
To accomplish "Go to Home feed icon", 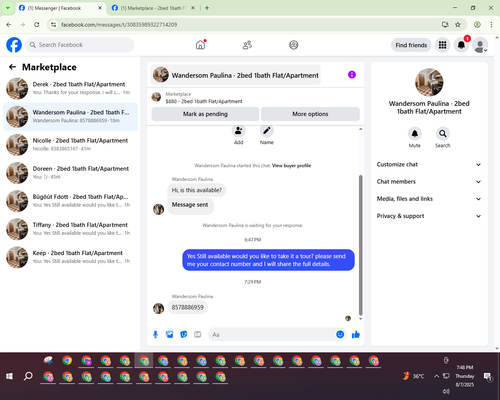I will pyautogui.click(x=200, y=45).
